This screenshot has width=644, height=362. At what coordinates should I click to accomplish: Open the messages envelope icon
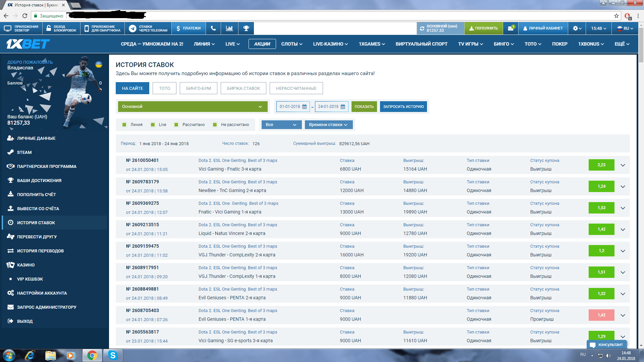pyautogui.click(x=511, y=28)
